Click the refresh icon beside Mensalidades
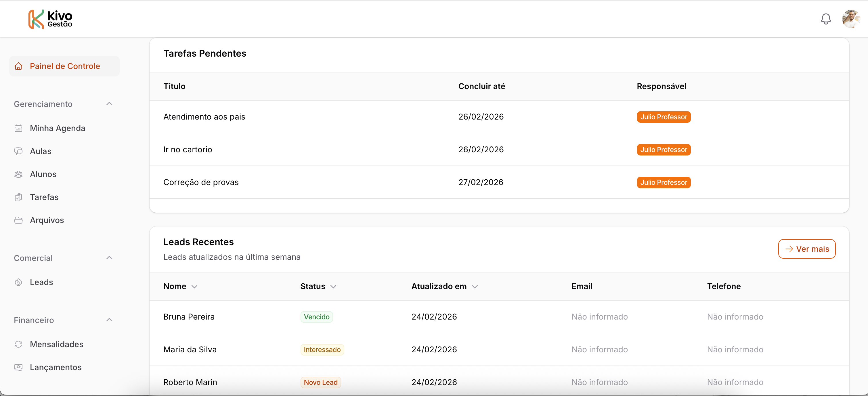 coord(18,344)
